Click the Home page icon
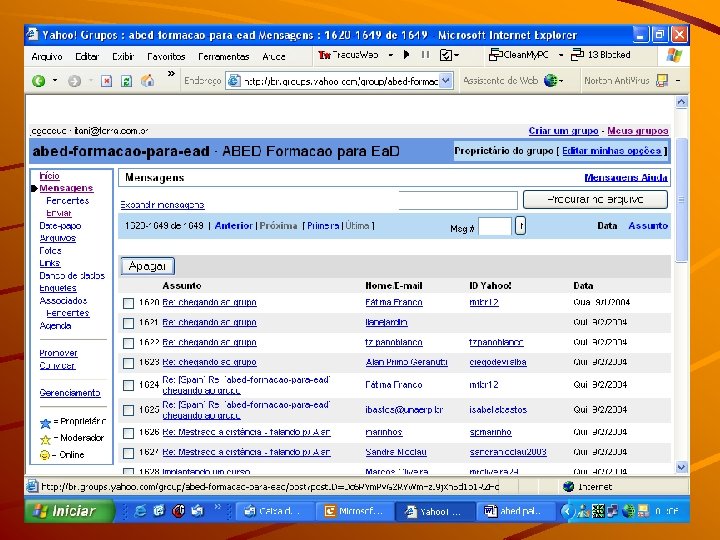This screenshot has width=720, height=540. (x=147, y=81)
